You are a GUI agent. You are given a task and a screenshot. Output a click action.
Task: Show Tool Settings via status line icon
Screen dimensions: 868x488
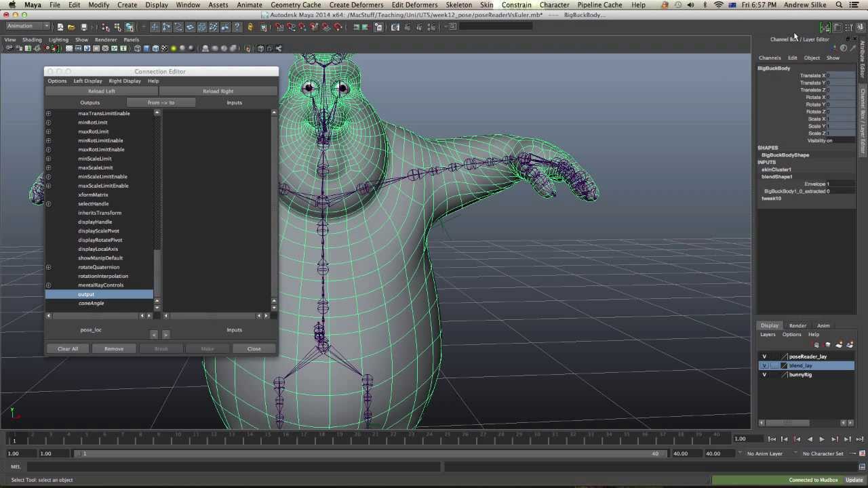(x=849, y=28)
